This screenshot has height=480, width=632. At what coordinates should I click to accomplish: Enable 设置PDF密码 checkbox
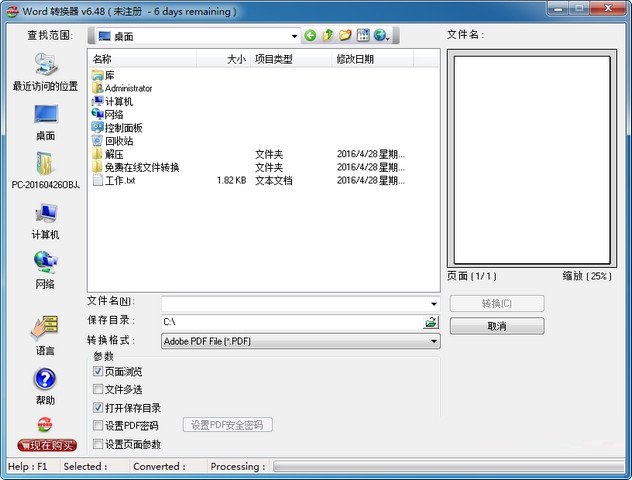98,426
